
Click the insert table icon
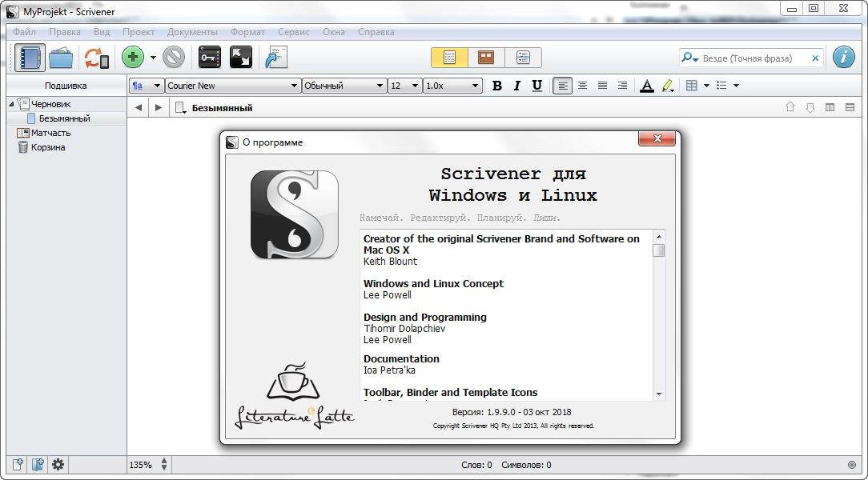click(x=691, y=86)
